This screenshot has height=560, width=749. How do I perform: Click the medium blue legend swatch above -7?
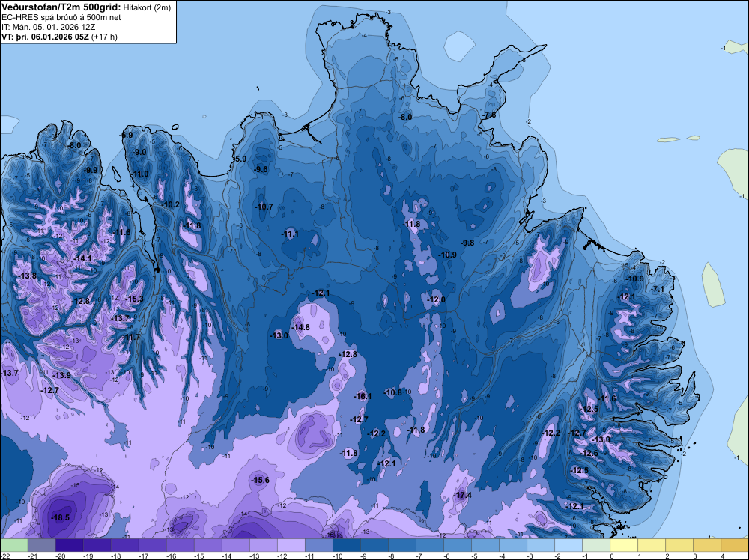point(429,545)
